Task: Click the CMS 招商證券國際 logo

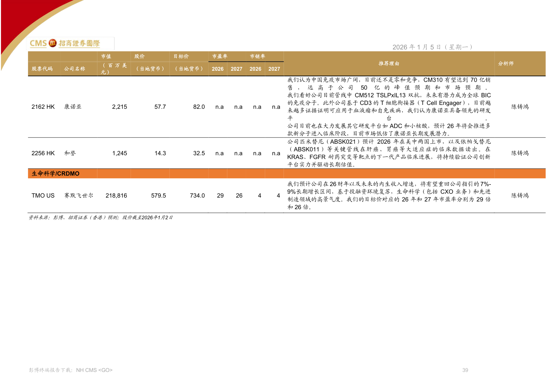Action: point(65,43)
